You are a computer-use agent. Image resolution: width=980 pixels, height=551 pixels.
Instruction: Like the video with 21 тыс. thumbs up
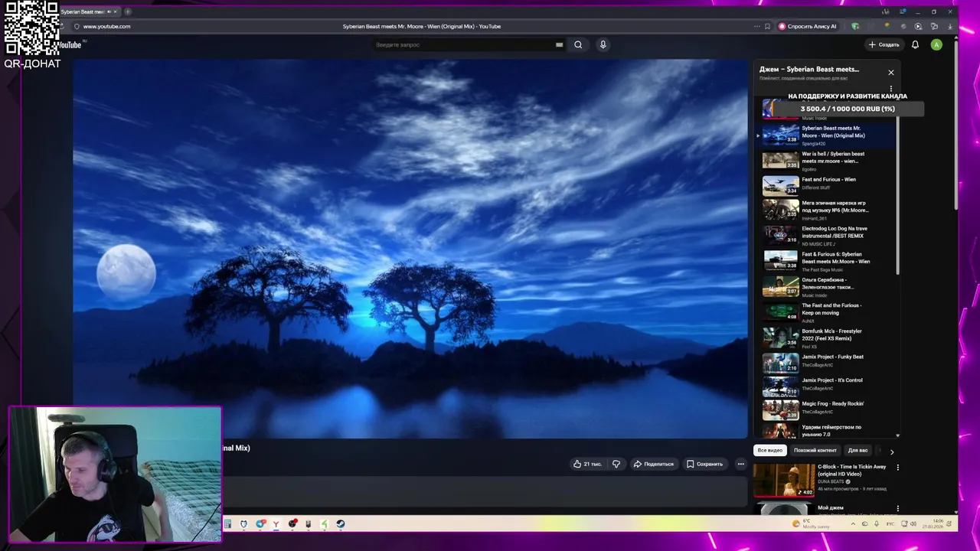(x=587, y=464)
